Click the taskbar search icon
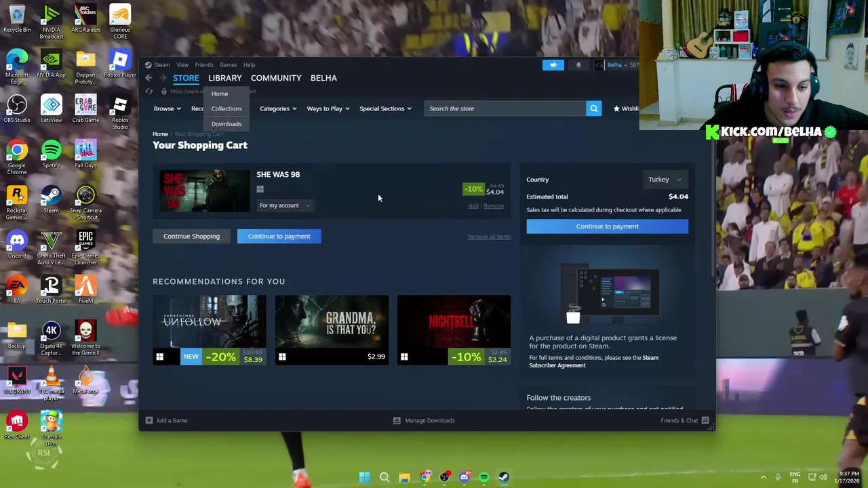The width and height of the screenshot is (868, 488). [384, 477]
